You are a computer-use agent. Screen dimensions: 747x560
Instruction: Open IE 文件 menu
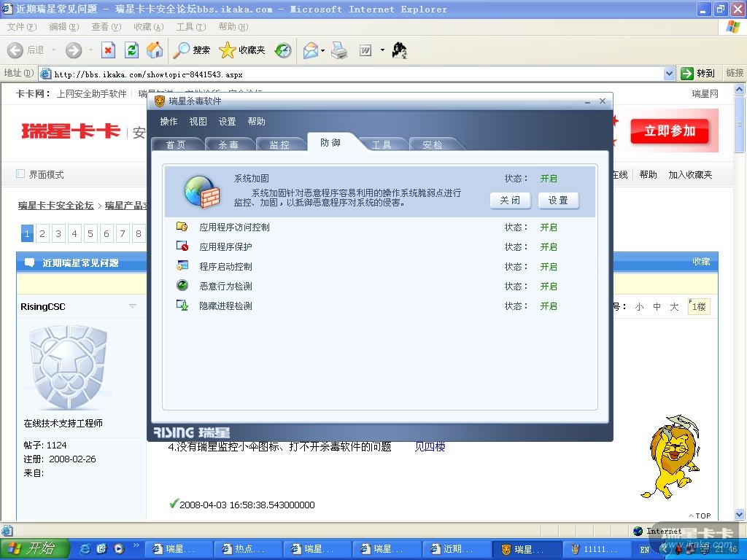click(x=21, y=27)
